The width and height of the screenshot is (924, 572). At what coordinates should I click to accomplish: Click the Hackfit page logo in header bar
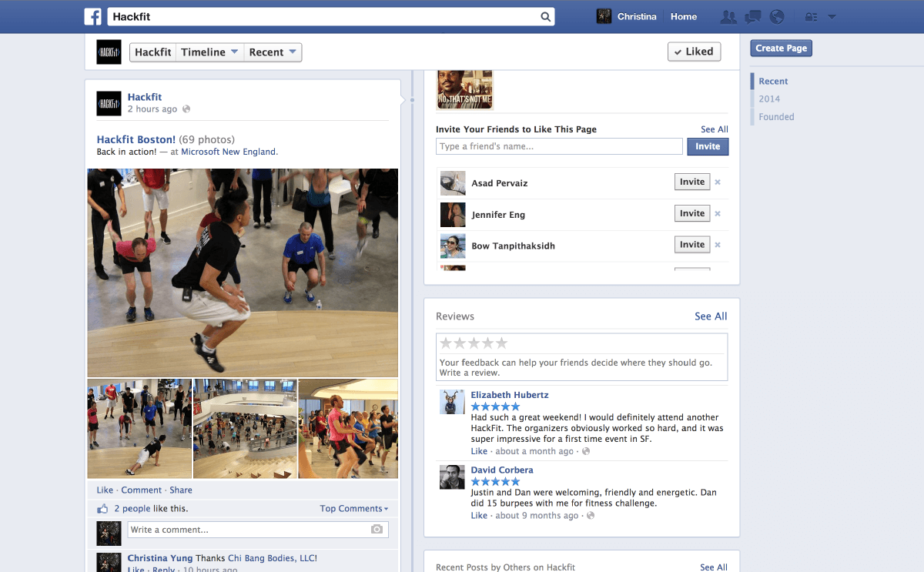[109, 52]
